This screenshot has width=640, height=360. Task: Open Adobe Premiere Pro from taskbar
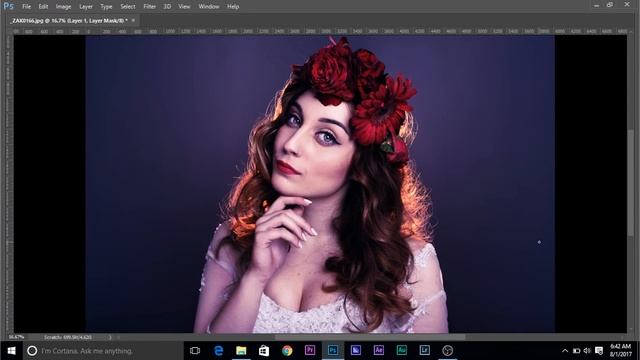point(310,350)
